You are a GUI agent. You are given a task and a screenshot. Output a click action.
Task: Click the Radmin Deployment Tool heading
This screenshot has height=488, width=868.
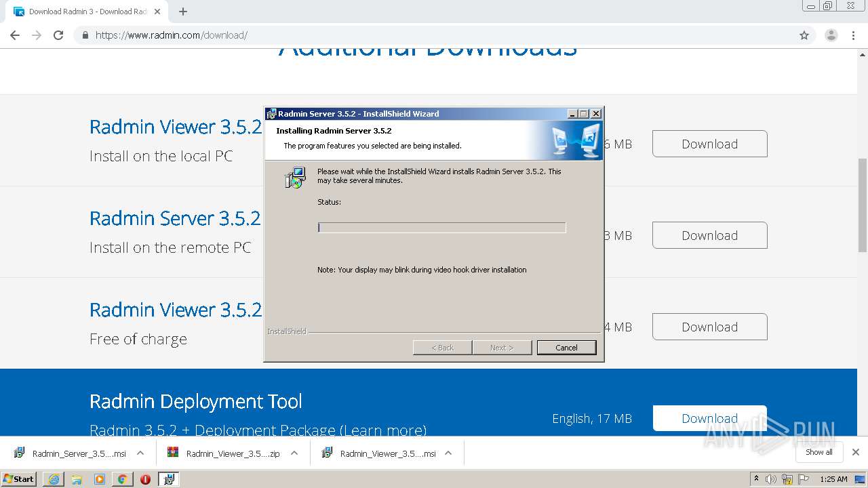point(196,401)
